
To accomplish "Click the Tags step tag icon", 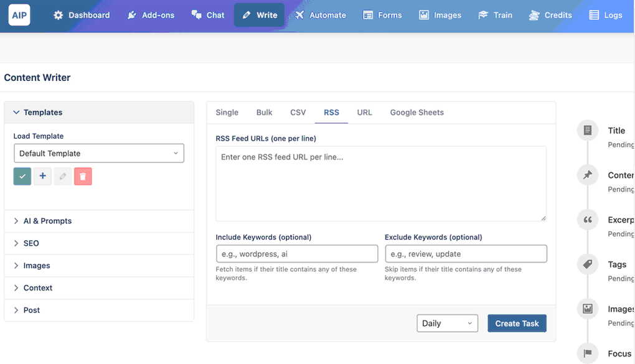I will pos(587,264).
